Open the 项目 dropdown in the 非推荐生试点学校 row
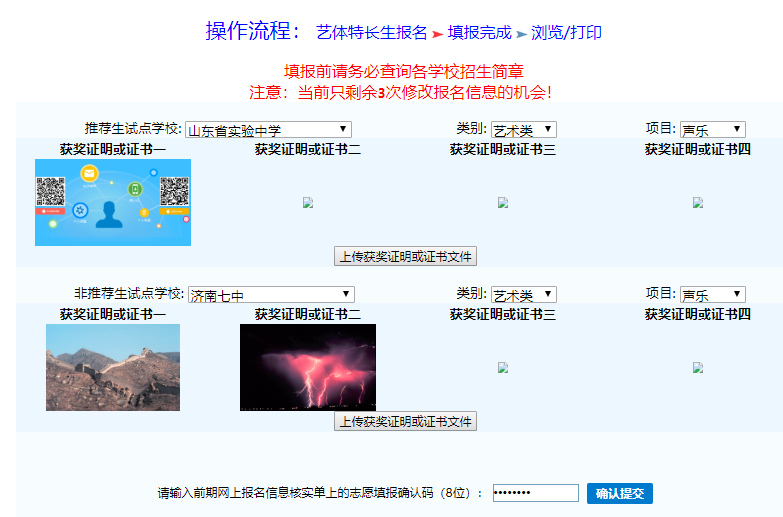The width and height of the screenshot is (783, 517). click(713, 295)
